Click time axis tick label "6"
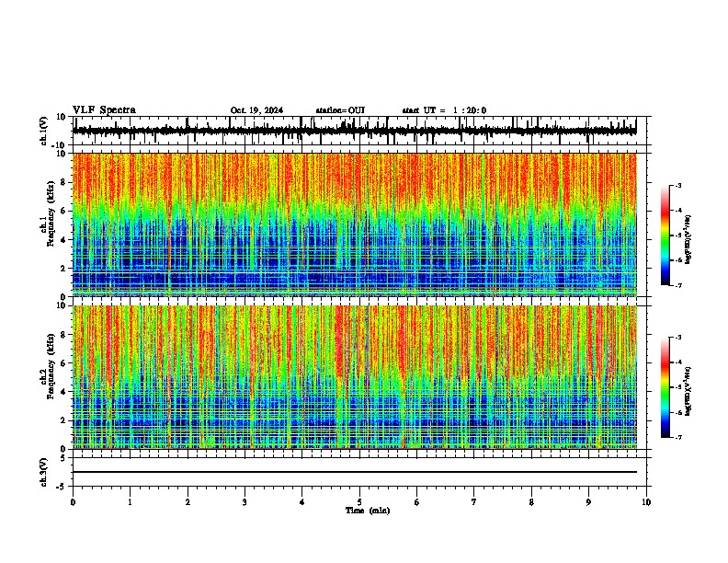The width and height of the screenshot is (728, 563). point(417,502)
